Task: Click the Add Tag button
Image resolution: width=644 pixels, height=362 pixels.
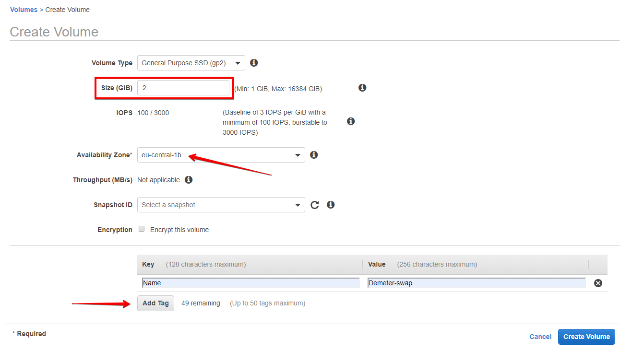Action: [x=155, y=303]
